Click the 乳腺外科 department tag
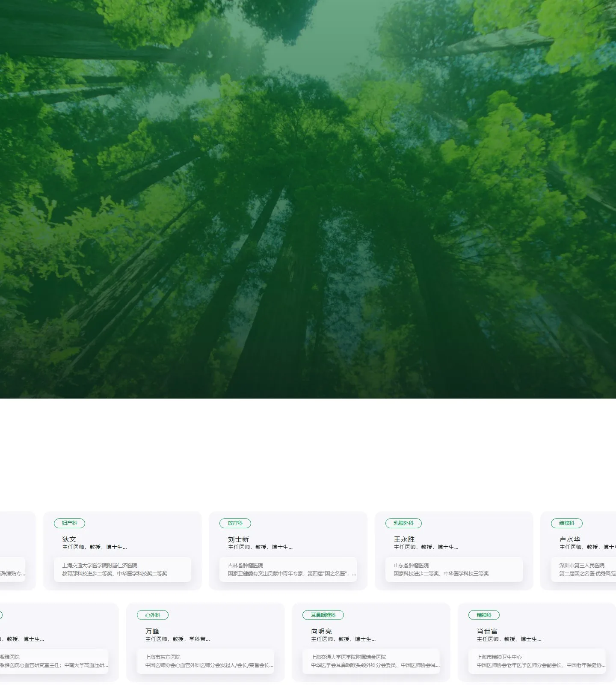Viewport: 616px width, 685px height. point(403,523)
